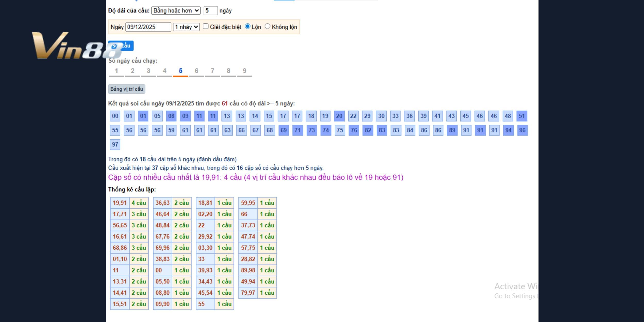Expand the '1 nháy' dropdown
Screen dimensions: 644x322
(186, 27)
